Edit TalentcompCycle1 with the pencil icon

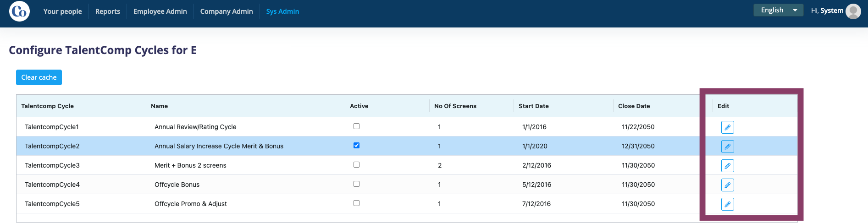727,127
